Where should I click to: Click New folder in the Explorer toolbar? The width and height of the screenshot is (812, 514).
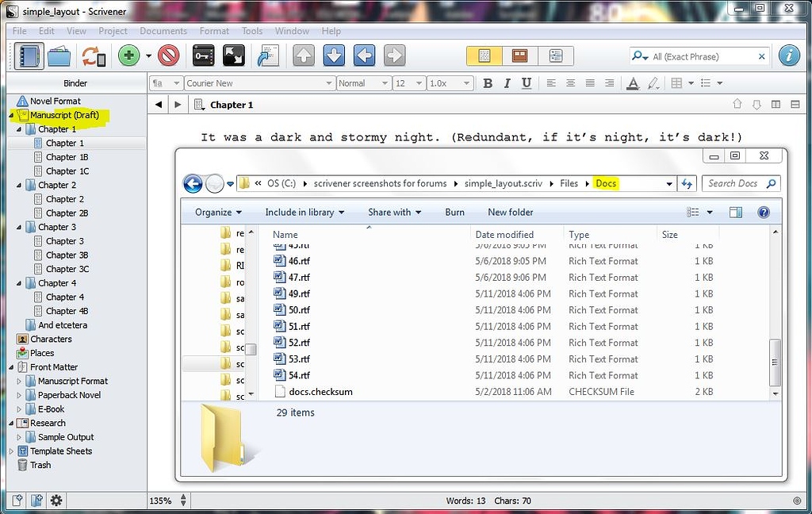pos(510,212)
